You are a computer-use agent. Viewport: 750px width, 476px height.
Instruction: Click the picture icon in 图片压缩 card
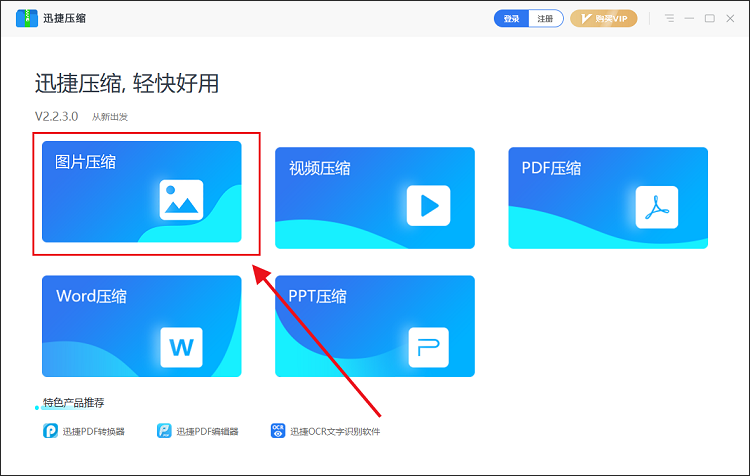coord(181,200)
